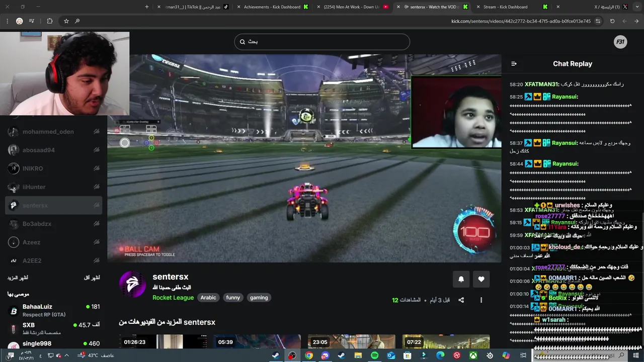This screenshot has height=362, width=644.
Task: View site information icon beside URL
Action: point(598,21)
